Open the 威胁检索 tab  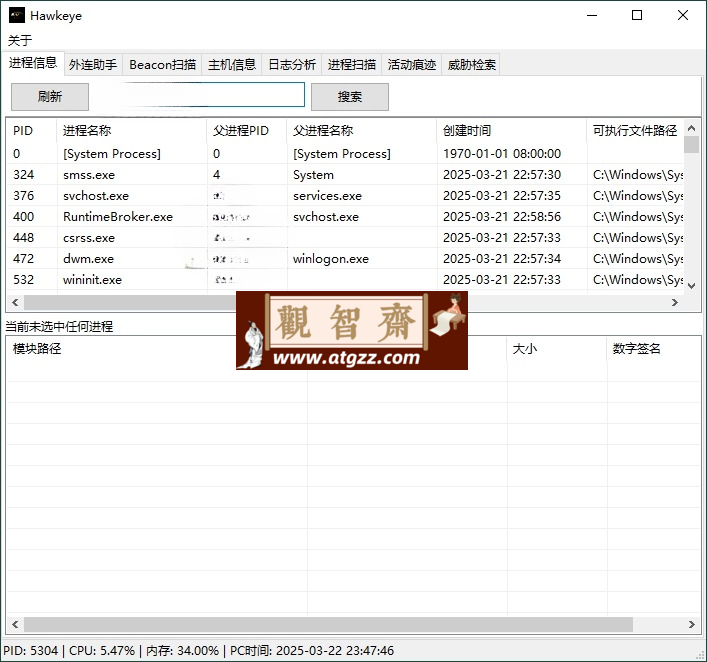pos(471,64)
